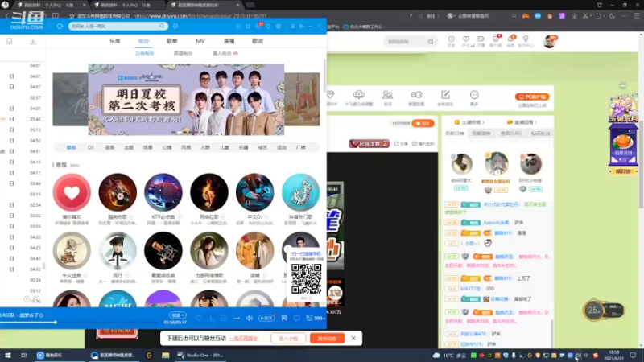The width and height of the screenshot is (644, 362).
Task: Open the follow heart icon on Douyu header
Action: click(x=466, y=41)
